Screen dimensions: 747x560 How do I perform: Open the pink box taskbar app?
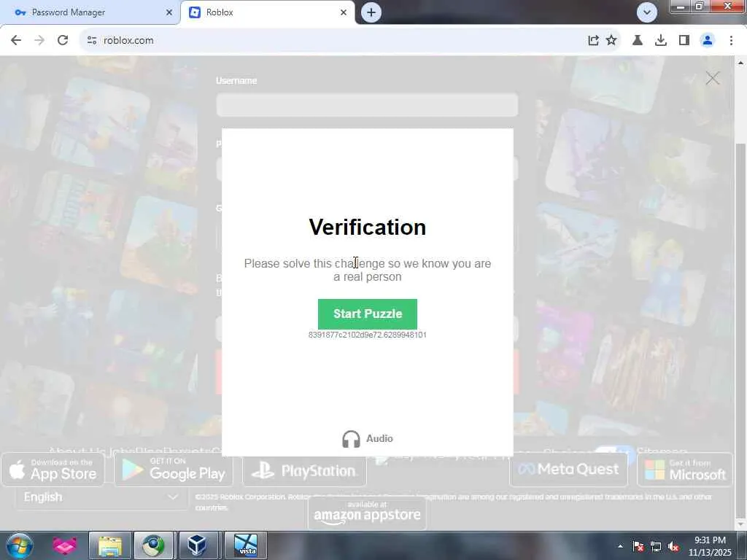[64, 545]
